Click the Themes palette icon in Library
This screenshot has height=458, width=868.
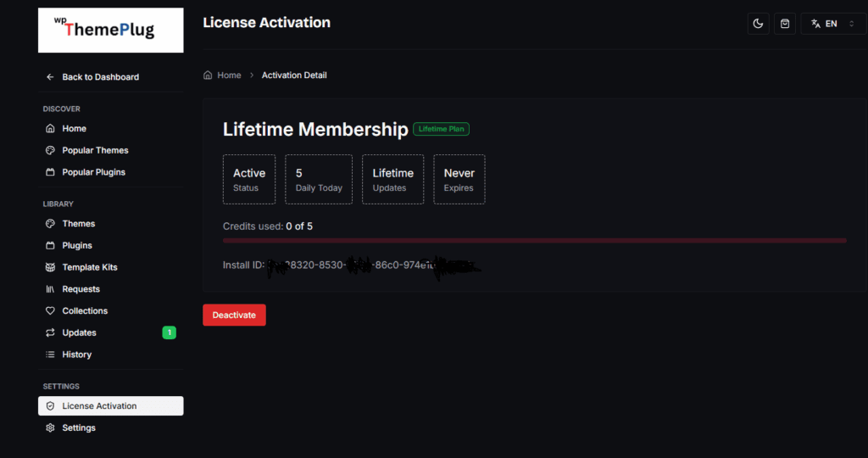[50, 224]
